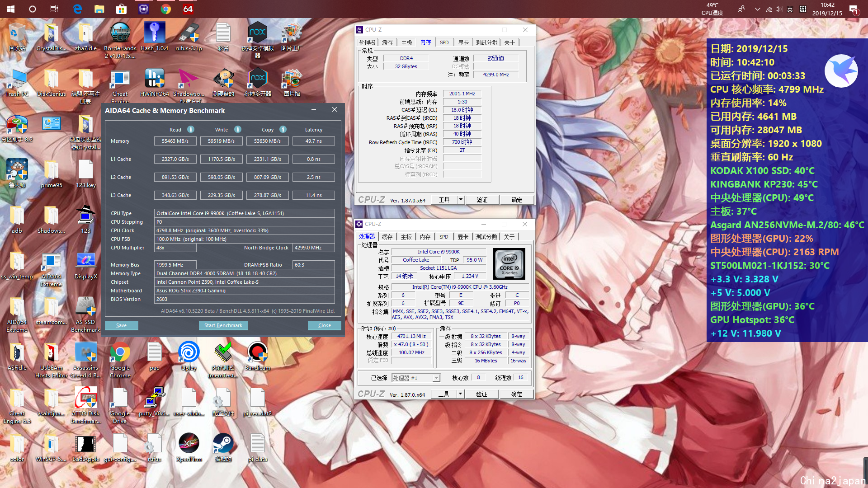Open the processor selection combo box
This screenshot has height=488, width=868.
tap(416, 378)
